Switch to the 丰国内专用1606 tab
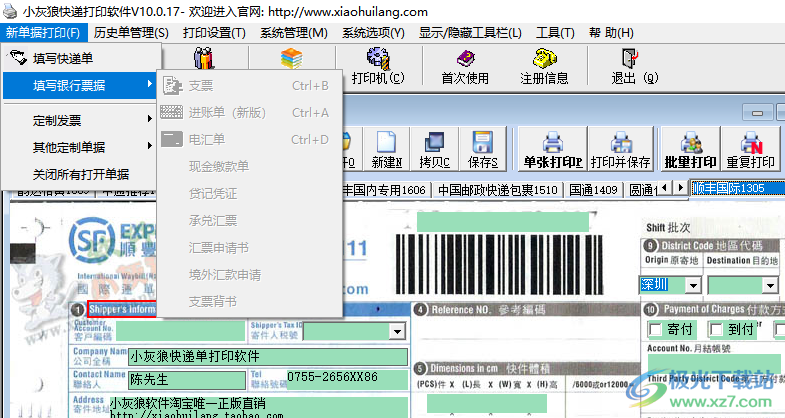Viewport: 785px width, 418px height. tap(384, 190)
